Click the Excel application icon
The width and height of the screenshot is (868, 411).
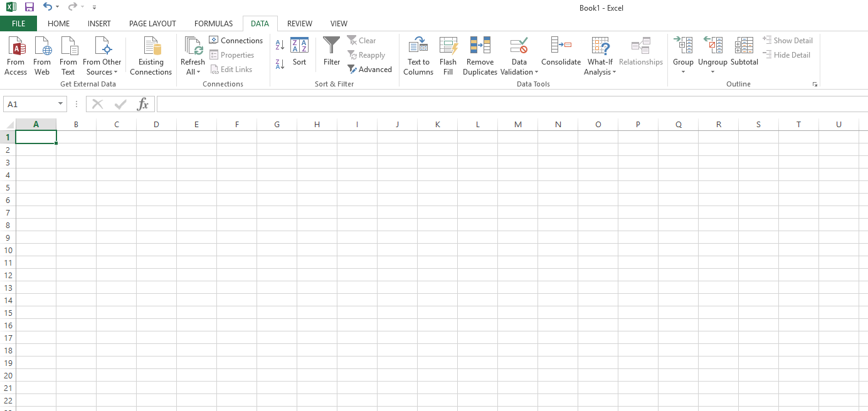click(11, 7)
